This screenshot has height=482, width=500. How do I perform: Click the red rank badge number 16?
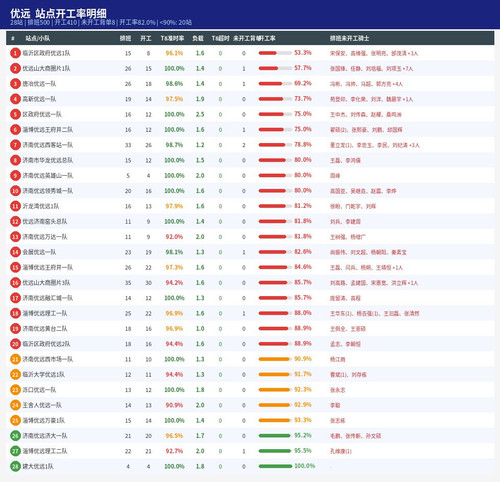(15, 283)
